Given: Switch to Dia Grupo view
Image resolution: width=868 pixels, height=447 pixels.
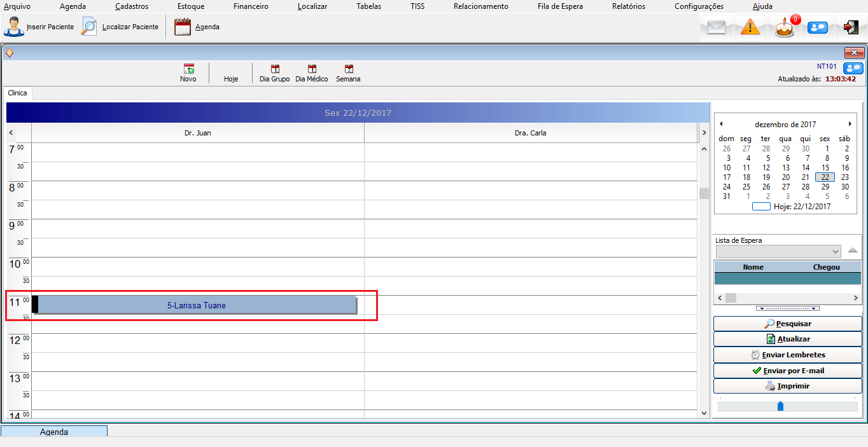Looking at the screenshot, I should pos(275,69).
